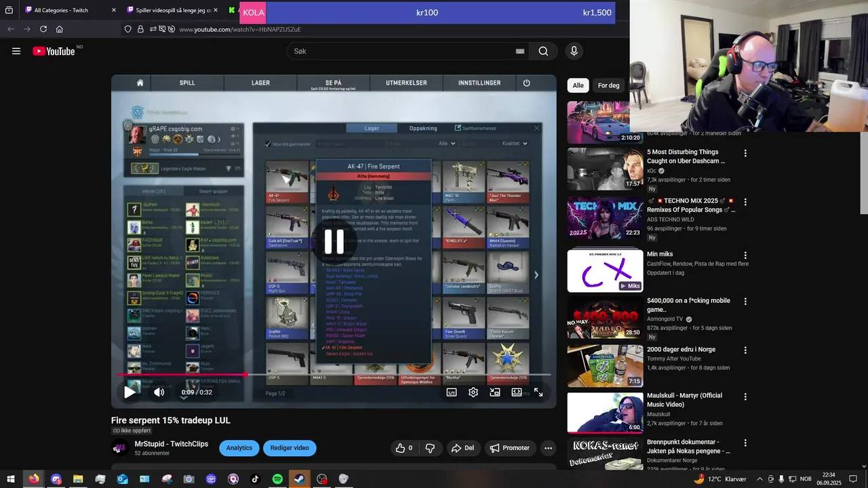Click the 12°C Klarvær weather widget

click(720, 479)
